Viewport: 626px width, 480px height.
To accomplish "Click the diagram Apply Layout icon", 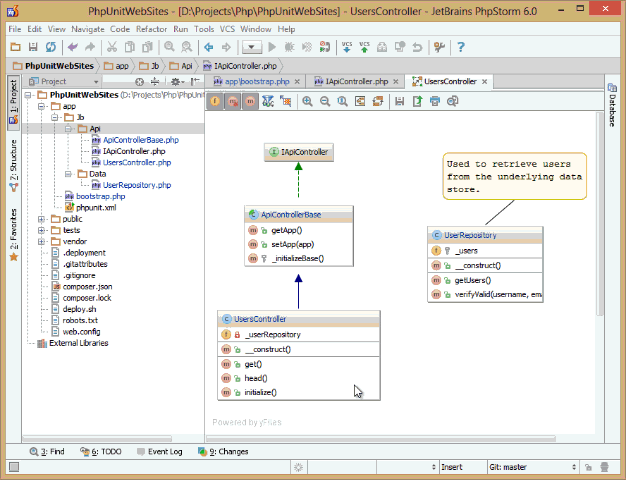I will click(378, 101).
